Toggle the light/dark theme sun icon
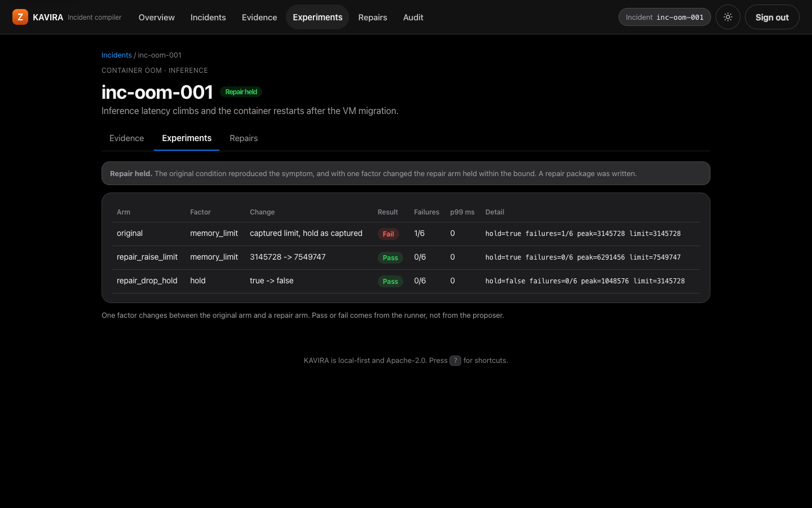 tap(728, 17)
